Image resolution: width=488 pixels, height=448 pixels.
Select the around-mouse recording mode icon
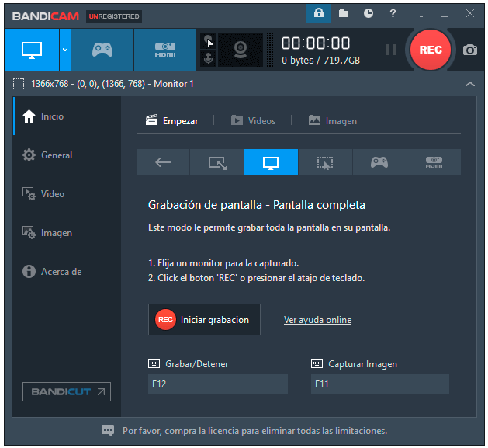pyautogui.click(x=325, y=162)
